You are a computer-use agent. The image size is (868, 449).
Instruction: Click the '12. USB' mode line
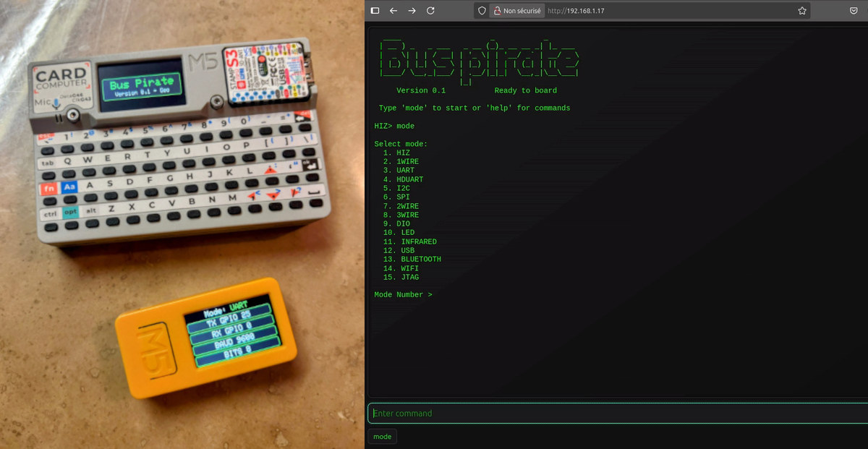pos(399,251)
